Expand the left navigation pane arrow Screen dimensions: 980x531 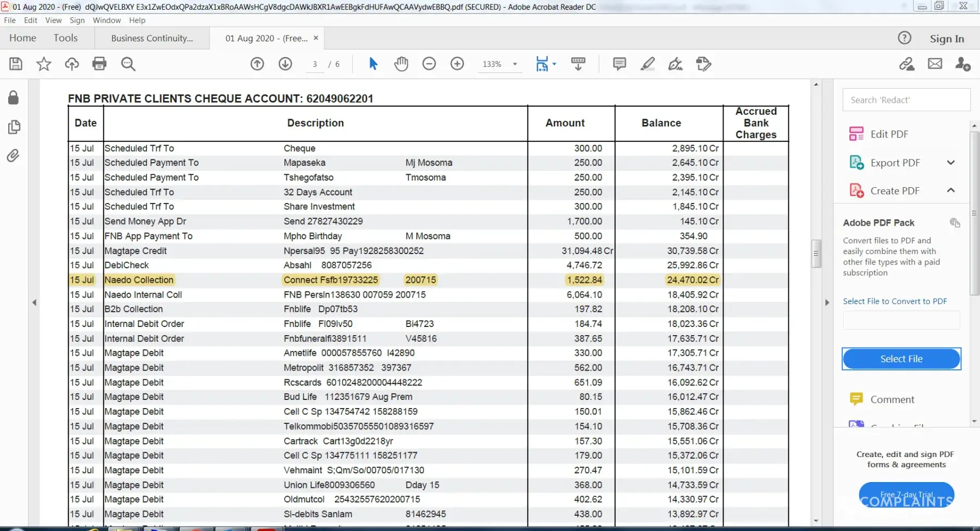(34, 302)
